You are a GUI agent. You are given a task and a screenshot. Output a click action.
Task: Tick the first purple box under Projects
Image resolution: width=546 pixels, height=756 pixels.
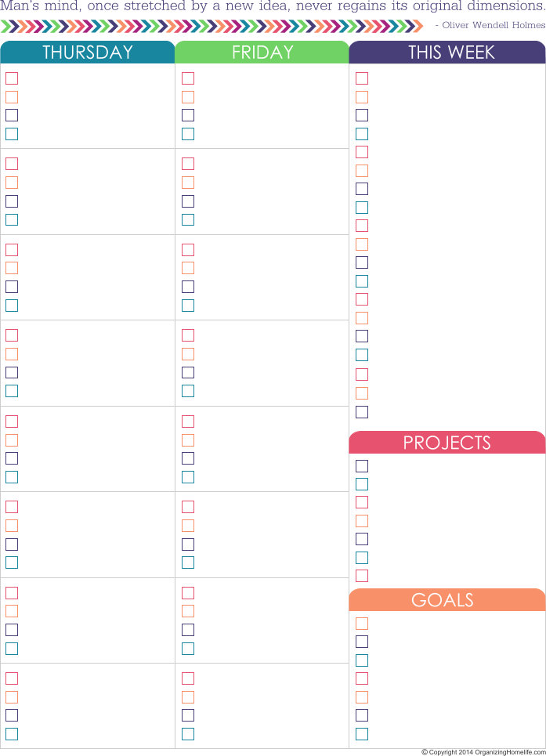click(362, 466)
